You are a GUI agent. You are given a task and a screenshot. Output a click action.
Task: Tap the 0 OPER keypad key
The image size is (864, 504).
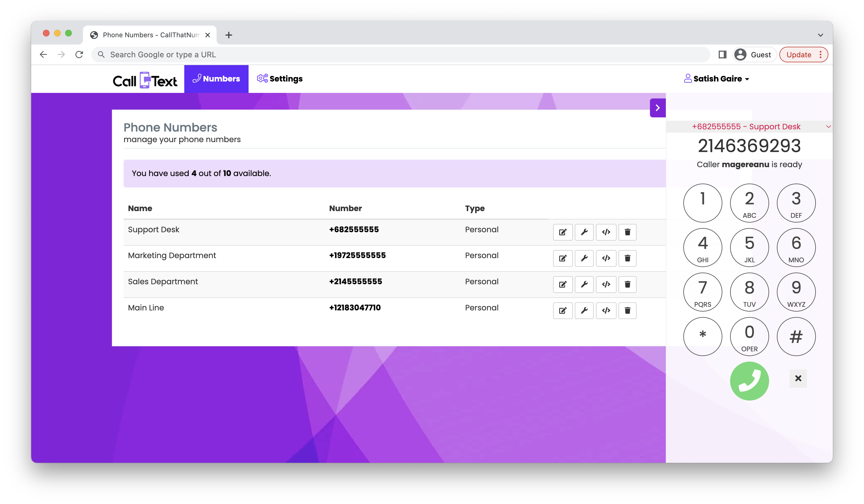click(x=749, y=337)
